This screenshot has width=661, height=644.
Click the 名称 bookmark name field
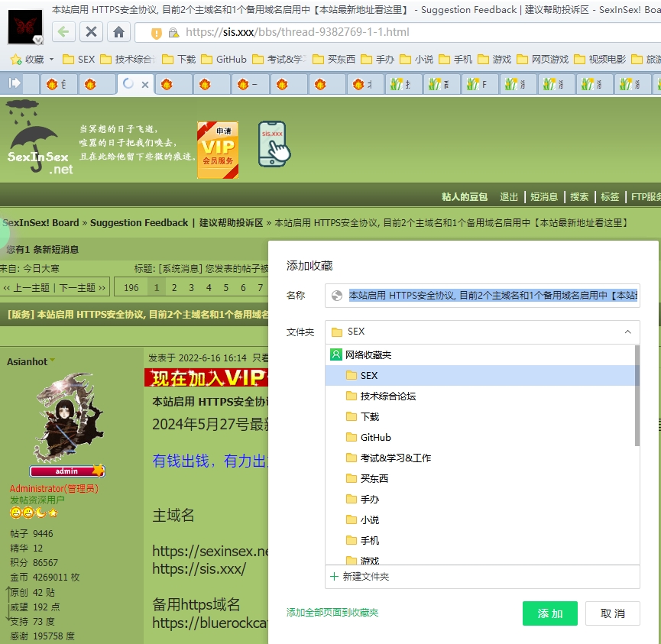[x=482, y=296]
